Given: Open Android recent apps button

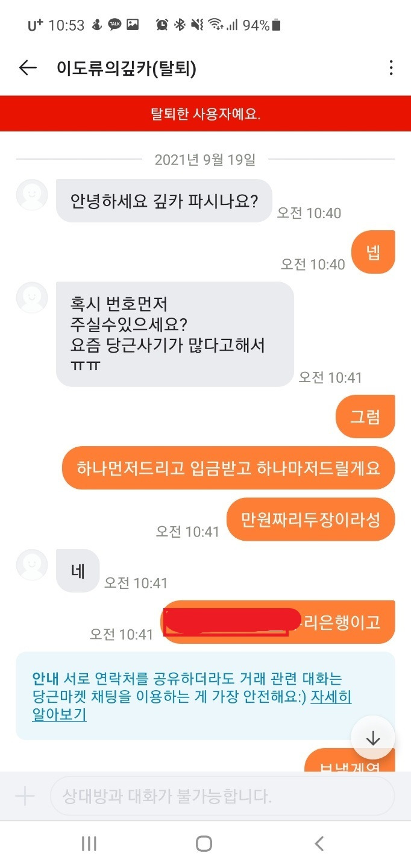Looking at the screenshot, I should click(89, 844).
